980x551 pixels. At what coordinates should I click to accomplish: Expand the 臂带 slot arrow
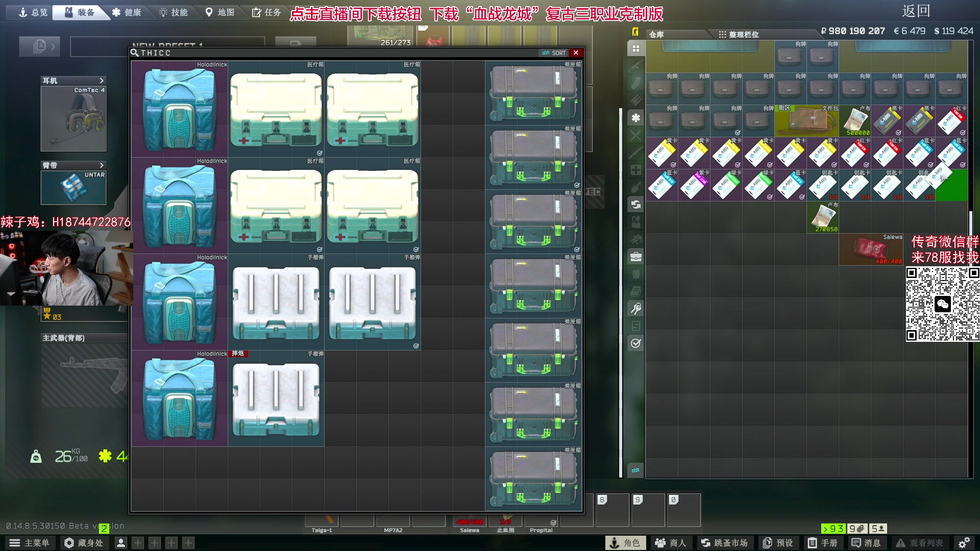(102, 165)
